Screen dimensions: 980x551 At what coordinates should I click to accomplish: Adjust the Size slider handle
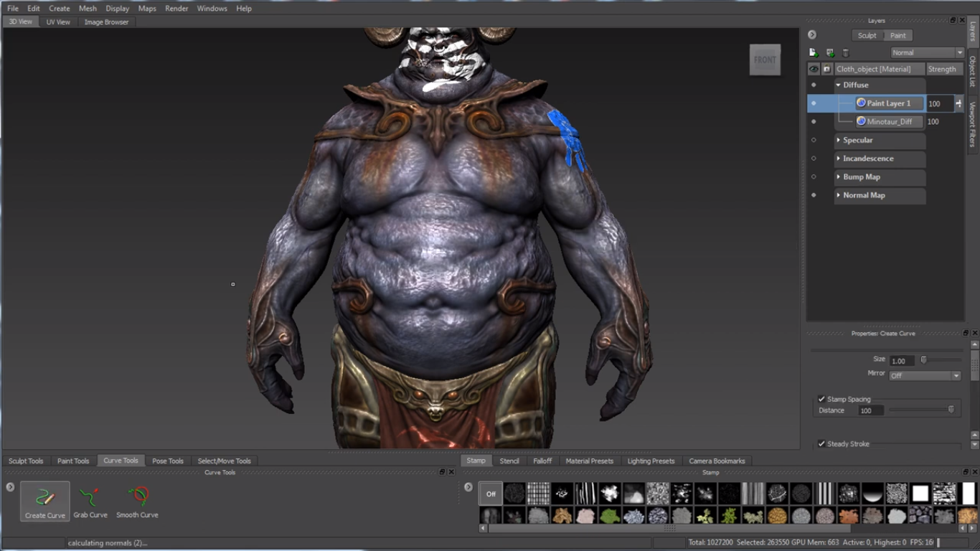923,360
